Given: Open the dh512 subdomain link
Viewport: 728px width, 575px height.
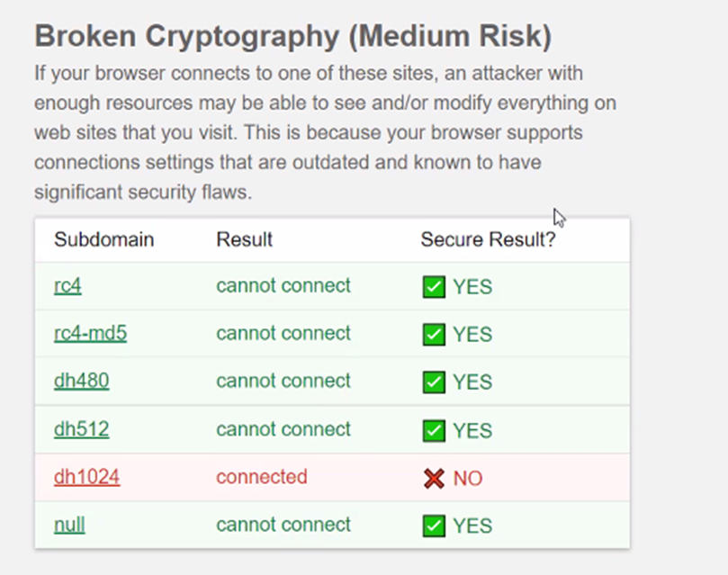Looking at the screenshot, I should pos(81,429).
